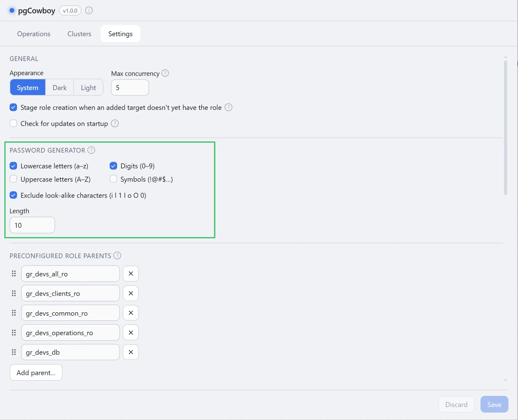Switch to the Clusters tab
518x420 pixels.
pos(79,34)
